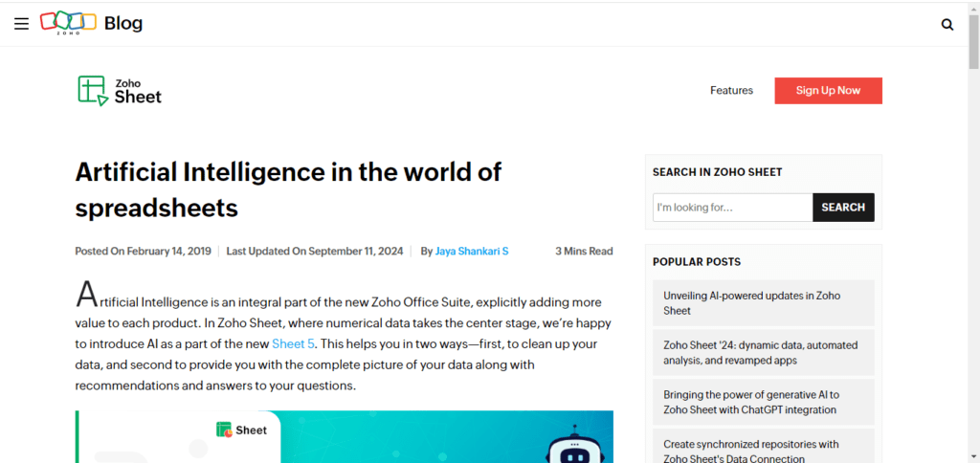
Task: Open the Features menu item
Action: [x=731, y=90]
